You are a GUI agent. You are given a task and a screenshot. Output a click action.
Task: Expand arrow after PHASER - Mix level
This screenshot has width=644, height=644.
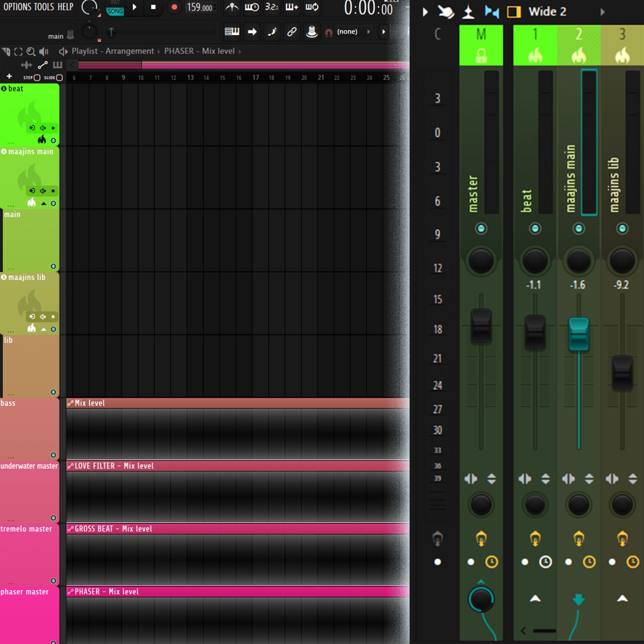(x=240, y=51)
